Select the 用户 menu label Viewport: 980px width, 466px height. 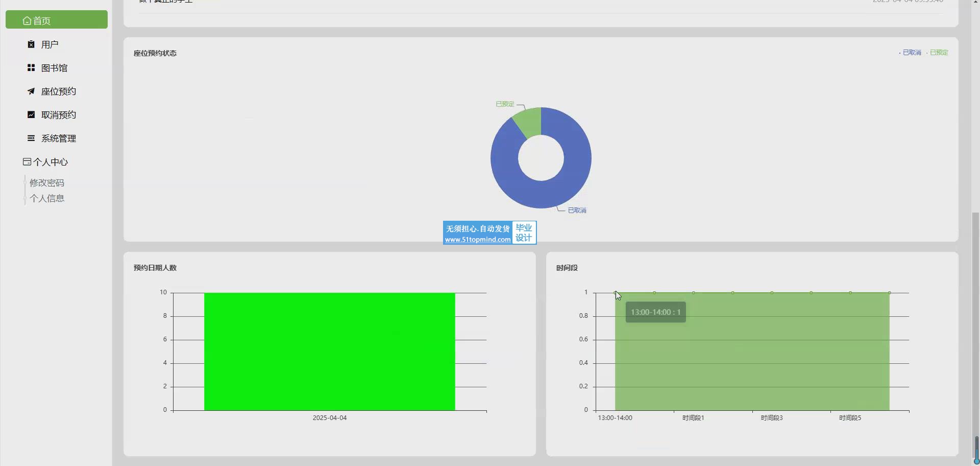[50, 44]
